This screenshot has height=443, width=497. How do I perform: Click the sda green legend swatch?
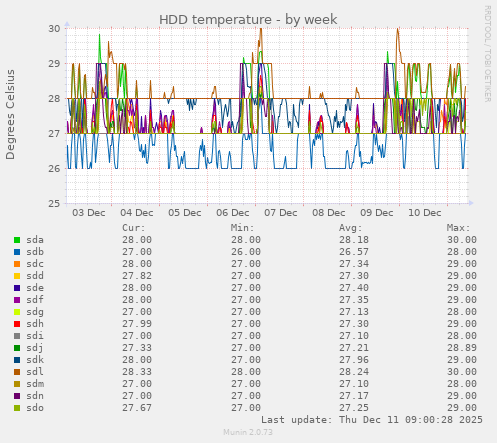(x=17, y=240)
